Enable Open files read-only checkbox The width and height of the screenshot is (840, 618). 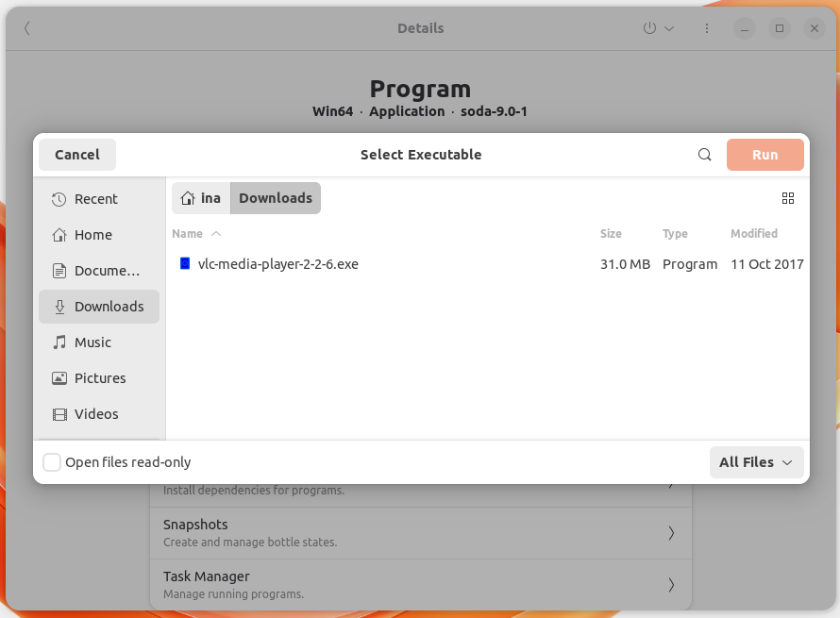point(52,462)
